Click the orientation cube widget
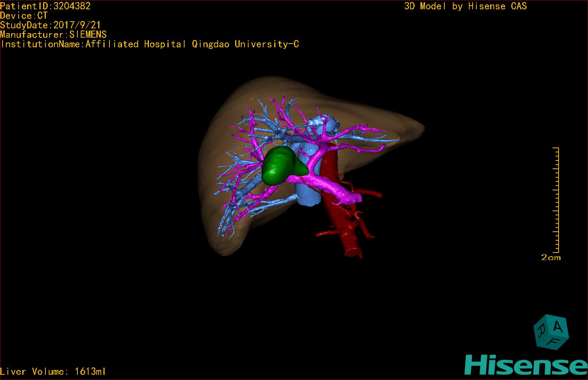The height and width of the screenshot is (380, 588). point(551,332)
